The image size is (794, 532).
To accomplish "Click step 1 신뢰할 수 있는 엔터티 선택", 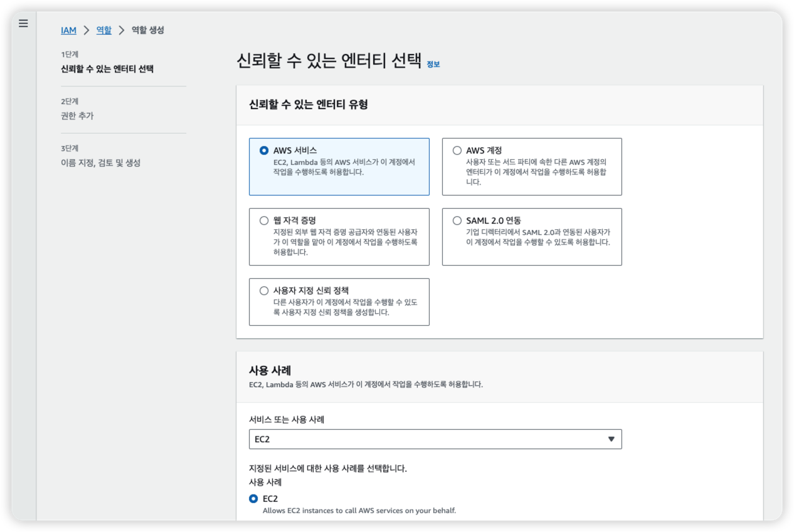I will [x=107, y=69].
